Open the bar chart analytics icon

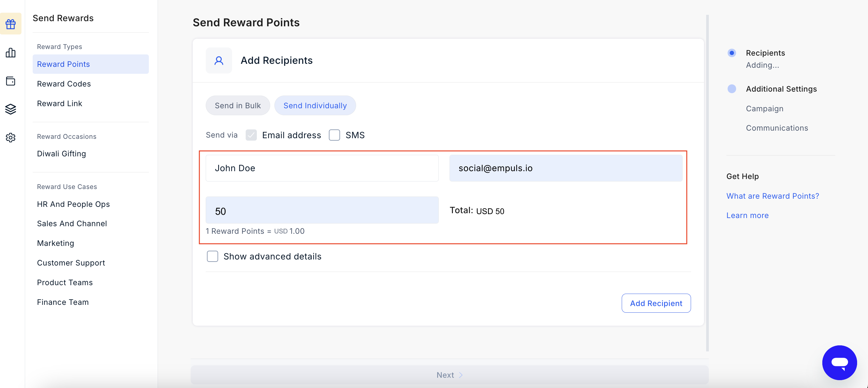pyautogui.click(x=11, y=53)
